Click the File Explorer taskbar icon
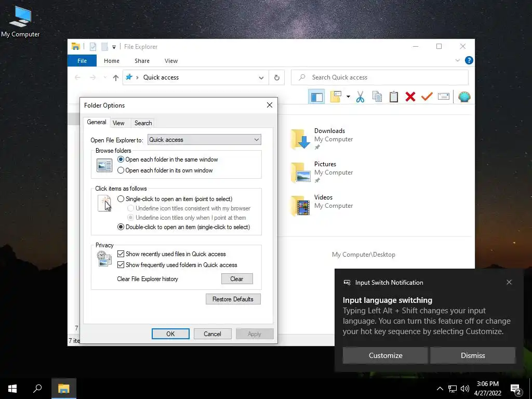532x399 pixels. (x=63, y=389)
